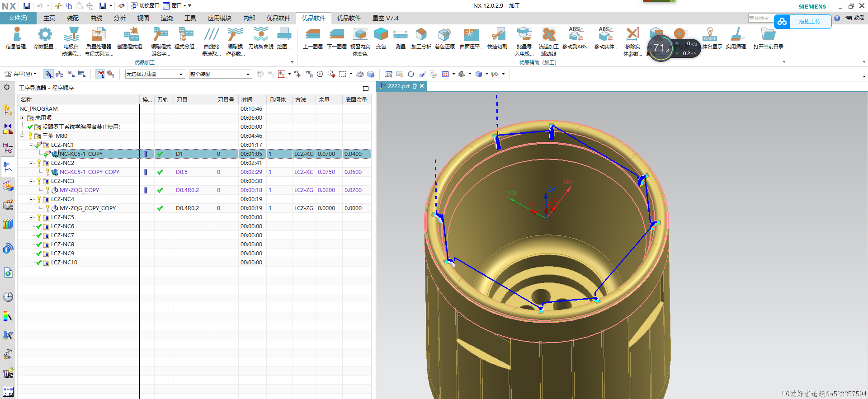The height and width of the screenshot is (399, 868).
Task: Collapse the LCZ-NC1 group
Action: (31, 145)
